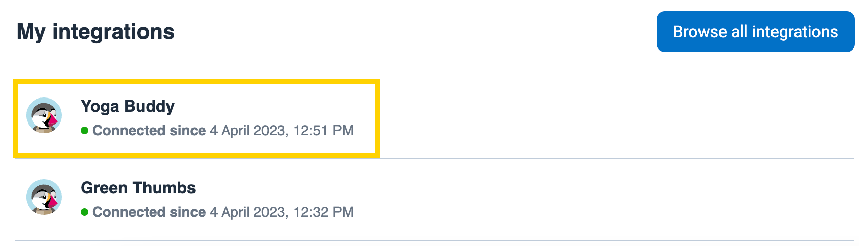Viewport: 868px width, 246px height.
Task: Open the Green Thumbs puffin icon
Action: click(x=44, y=197)
